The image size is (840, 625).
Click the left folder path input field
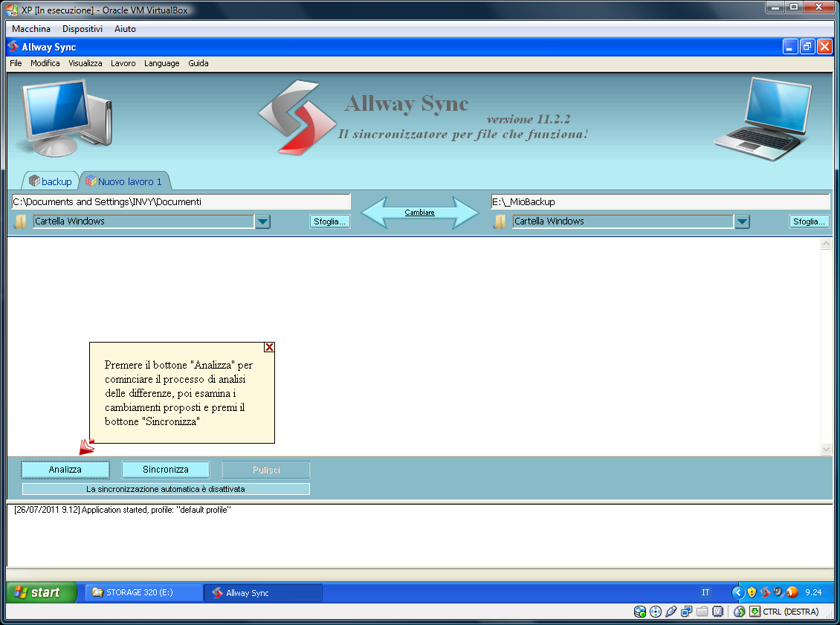point(181,202)
